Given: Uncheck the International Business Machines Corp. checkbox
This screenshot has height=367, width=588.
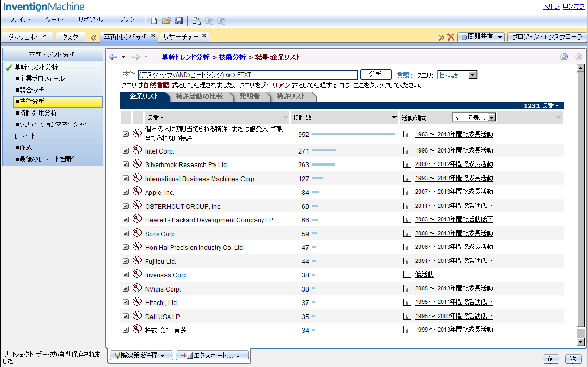Looking at the screenshot, I should [x=125, y=178].
